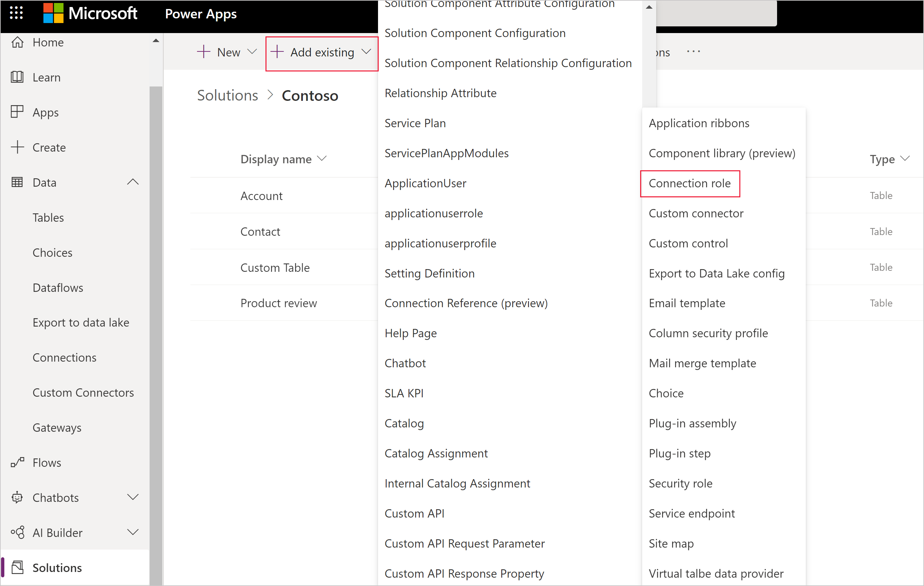Select Connection role from menu
The width and height of the screenshot is (924, 586).
[689, 183]
